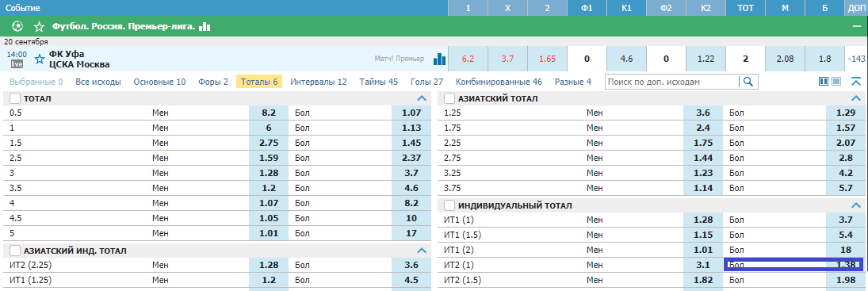Switch to single-column layout icon
Viewport: 868px width, 291px height.
click(836, 82)
